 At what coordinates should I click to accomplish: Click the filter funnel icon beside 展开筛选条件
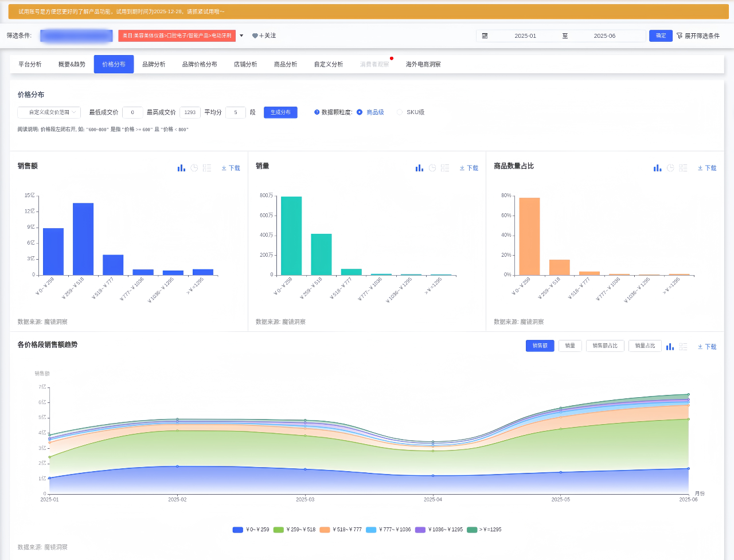680,36
